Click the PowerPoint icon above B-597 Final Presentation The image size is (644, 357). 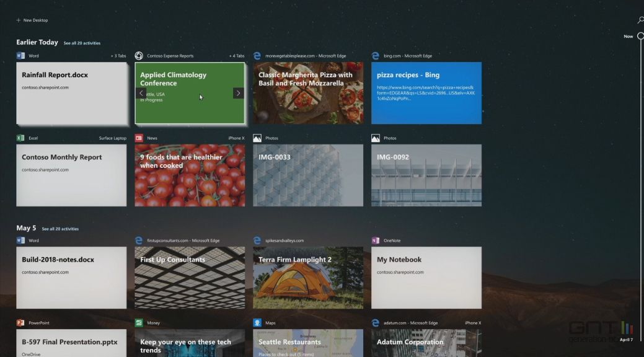click(20, 323)
